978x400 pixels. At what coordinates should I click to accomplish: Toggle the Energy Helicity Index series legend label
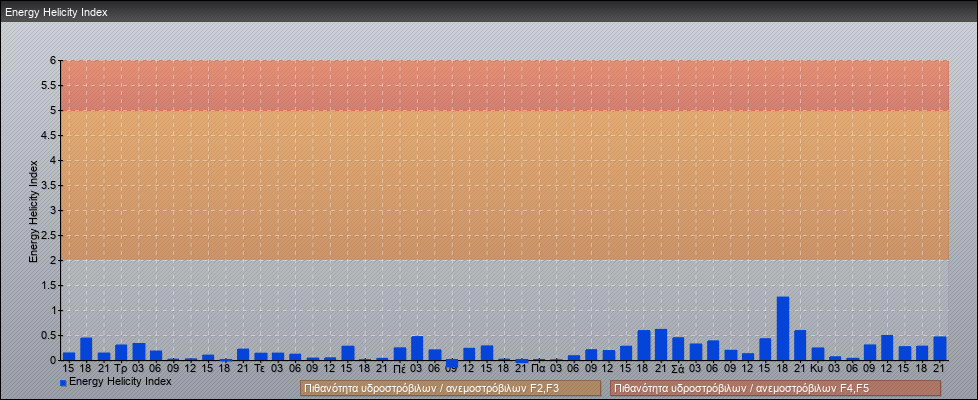click(x=120, y=381)
